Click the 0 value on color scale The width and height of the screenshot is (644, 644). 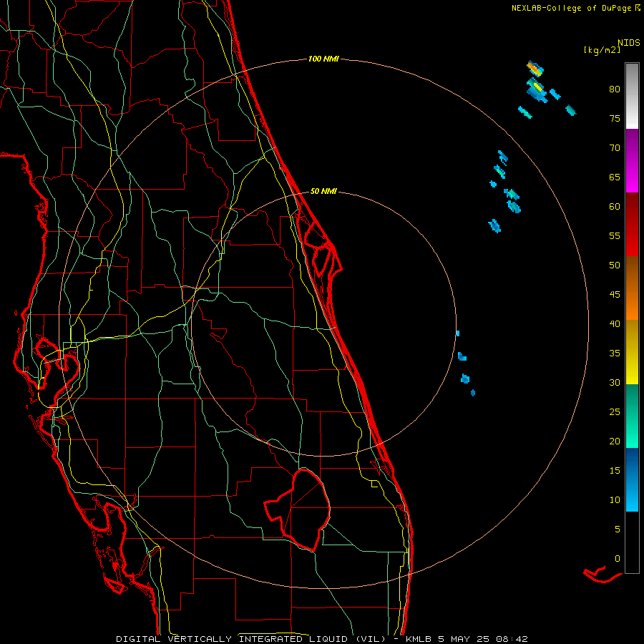[618, 559]
